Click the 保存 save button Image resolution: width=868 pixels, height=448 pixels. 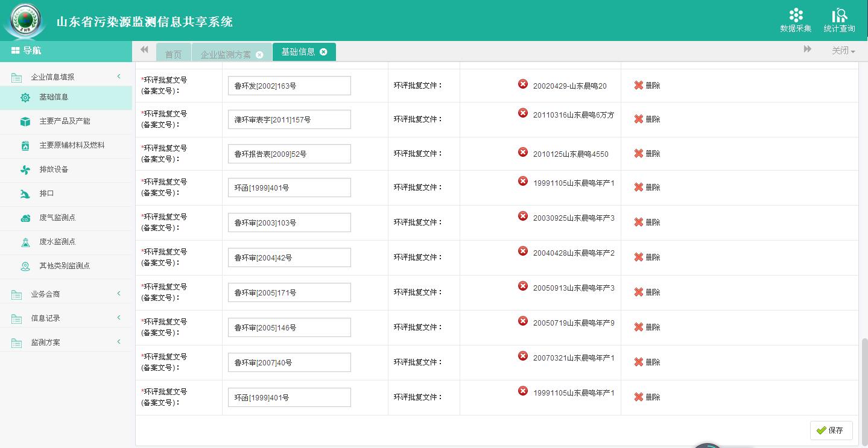point(831,431)
